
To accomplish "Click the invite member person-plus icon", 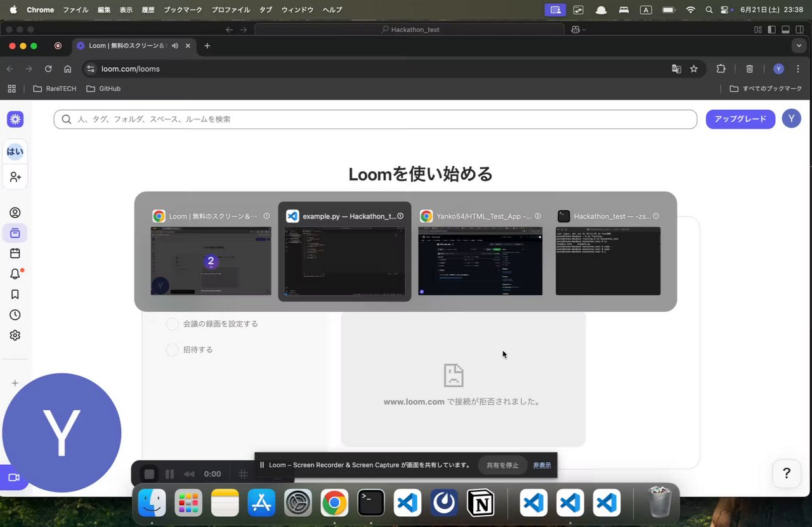I will (x=15, y=177).
